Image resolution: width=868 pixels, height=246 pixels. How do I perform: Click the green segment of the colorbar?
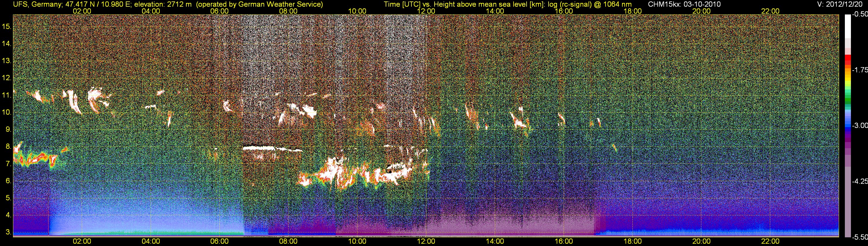[x=848, y=100]
